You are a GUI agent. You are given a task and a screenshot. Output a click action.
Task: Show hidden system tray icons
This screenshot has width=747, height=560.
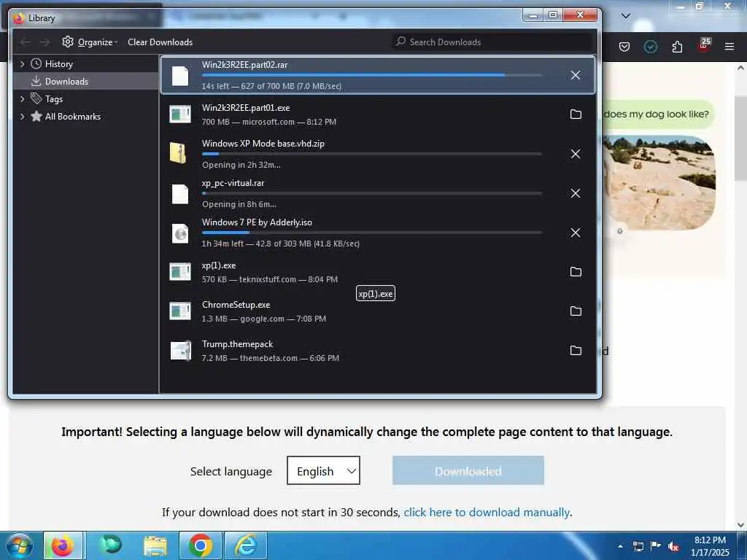(620, 546)
